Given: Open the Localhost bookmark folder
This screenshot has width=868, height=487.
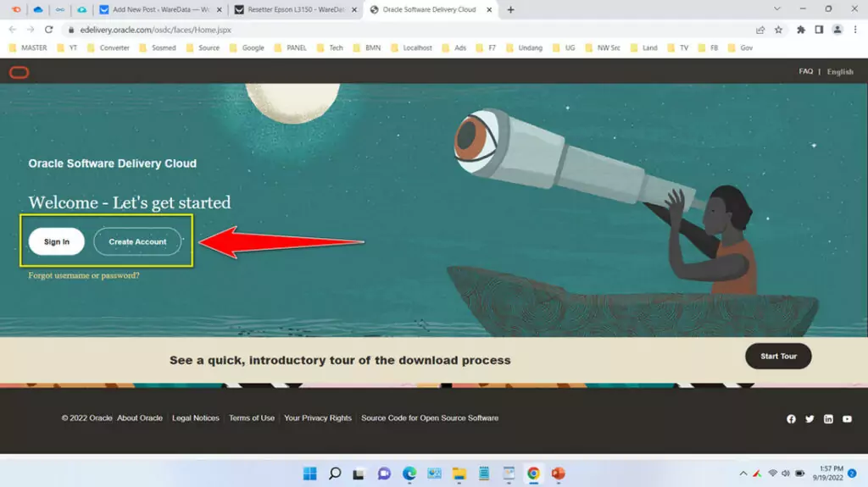Looking at the screenshot, I should pyautogui.click(x=411, y=47).
